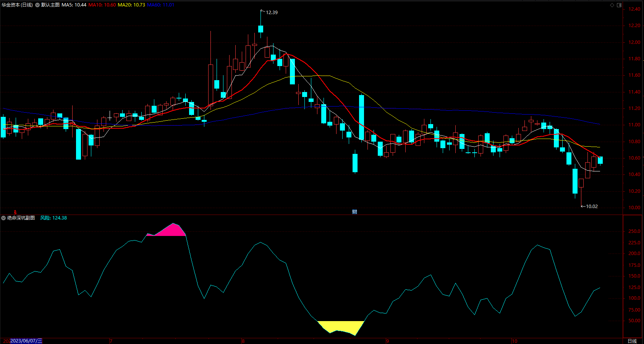
Task: Click the 12.40 price axis label
Action: click(635, 9)
